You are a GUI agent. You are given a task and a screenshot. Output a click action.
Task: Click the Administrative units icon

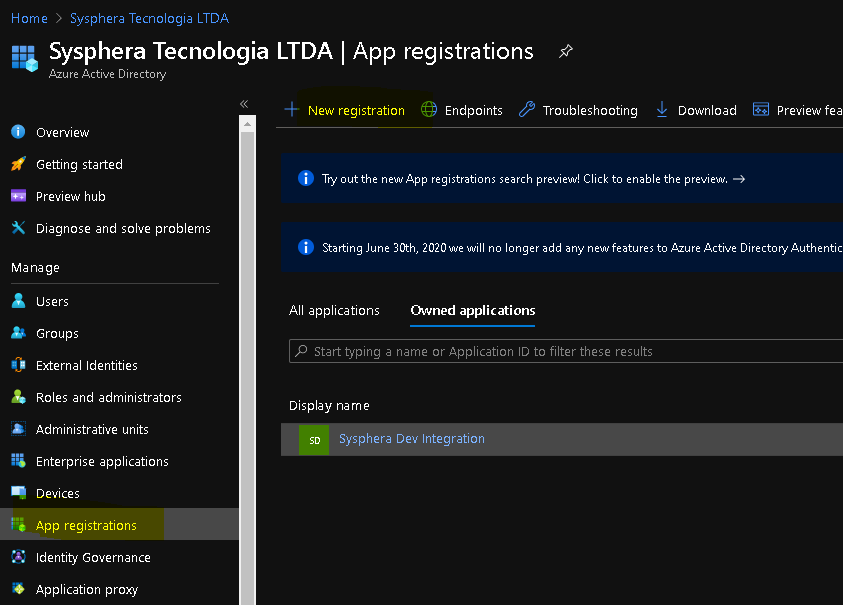18,429
